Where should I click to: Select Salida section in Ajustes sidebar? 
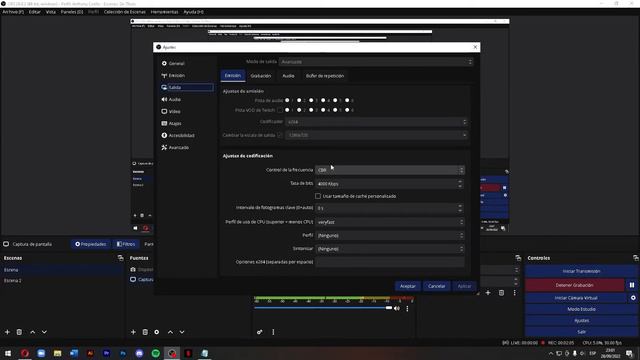pyautogui.click(x=187, y=87)
